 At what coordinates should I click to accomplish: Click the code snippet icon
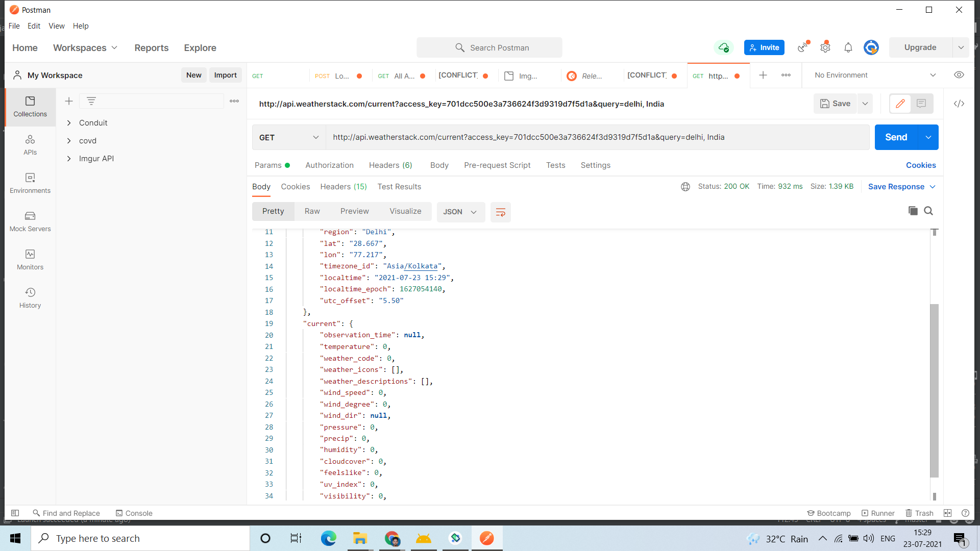pos(959,104)
